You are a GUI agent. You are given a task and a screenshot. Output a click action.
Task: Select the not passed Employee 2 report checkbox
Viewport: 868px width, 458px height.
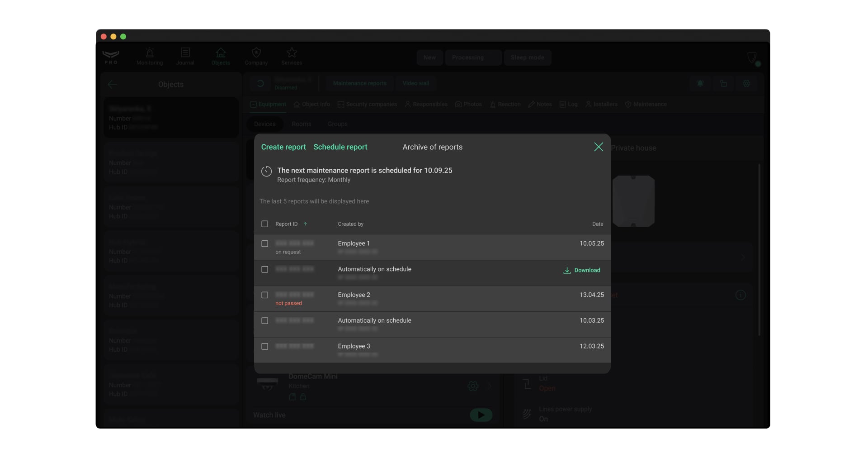point(265,295)
